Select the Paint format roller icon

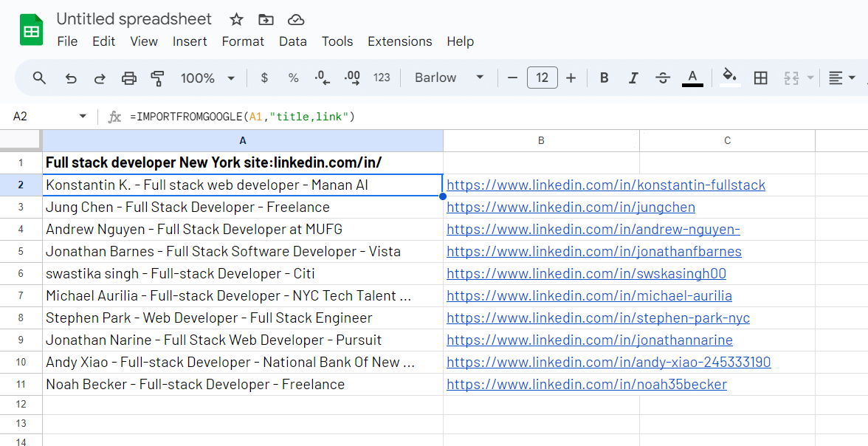157,78
